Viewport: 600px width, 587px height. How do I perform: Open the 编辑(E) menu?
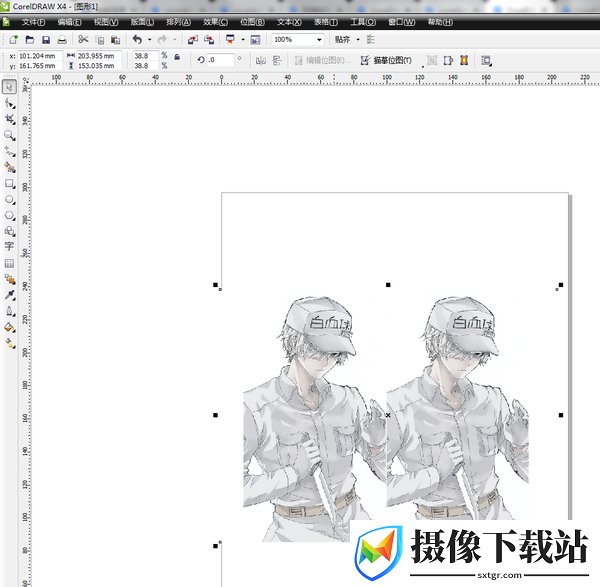click(x=69, y=22)
